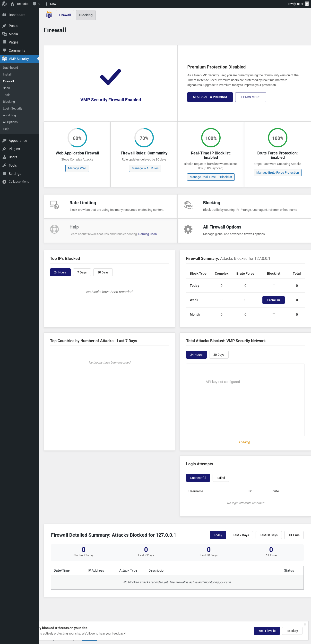
Task: Click the Plugins plug icon
Action: point(4,149)
